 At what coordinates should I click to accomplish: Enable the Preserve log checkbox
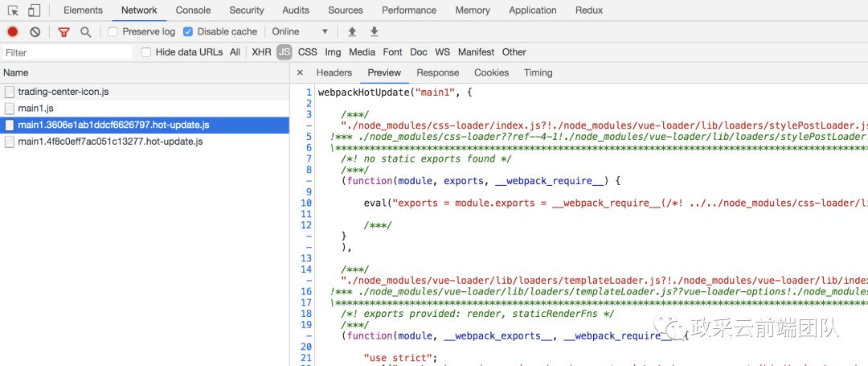[x=113, y=31]
